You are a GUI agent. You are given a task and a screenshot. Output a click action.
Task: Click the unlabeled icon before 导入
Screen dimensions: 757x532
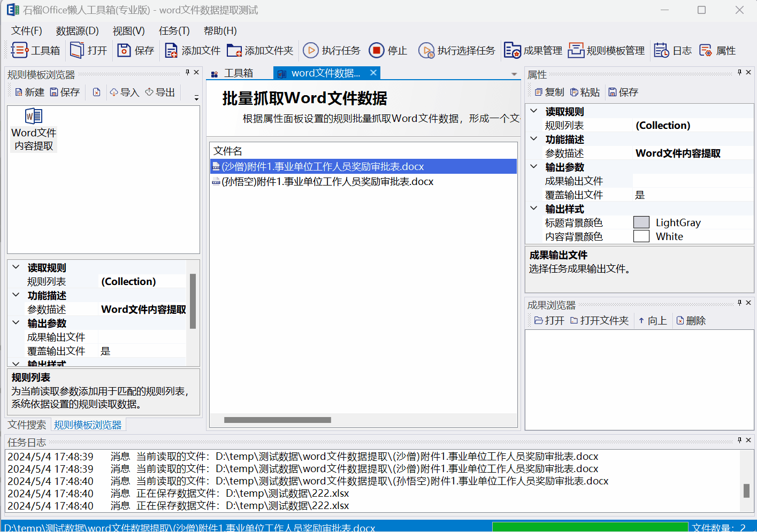(x=96, y=92)
